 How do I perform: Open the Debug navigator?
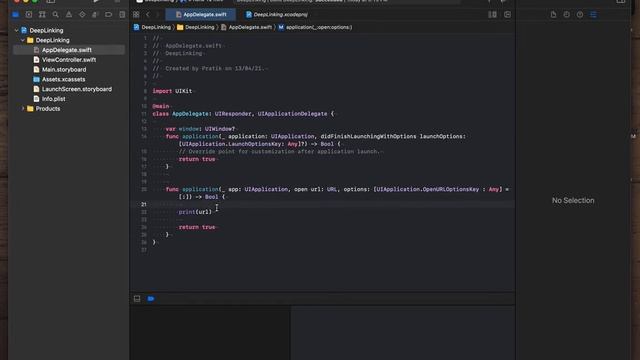pyautogui.click(x=95, y=15)
